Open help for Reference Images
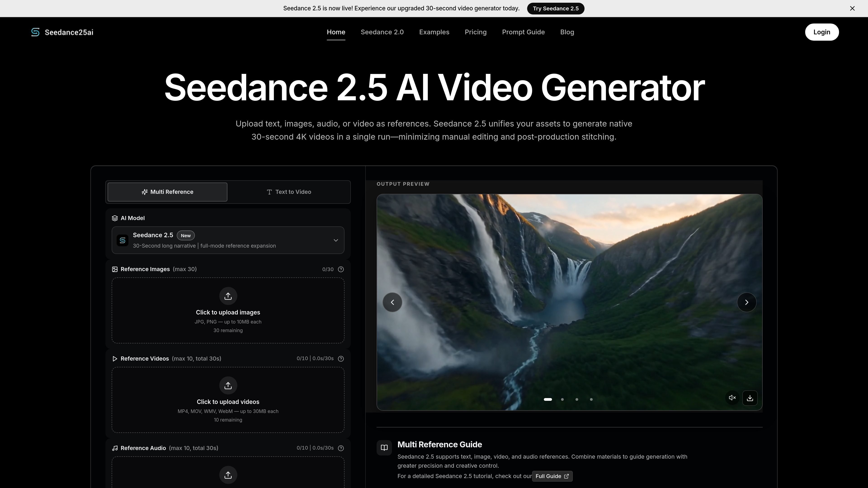This screenshot has width=868, height=488. click(341, 269)
